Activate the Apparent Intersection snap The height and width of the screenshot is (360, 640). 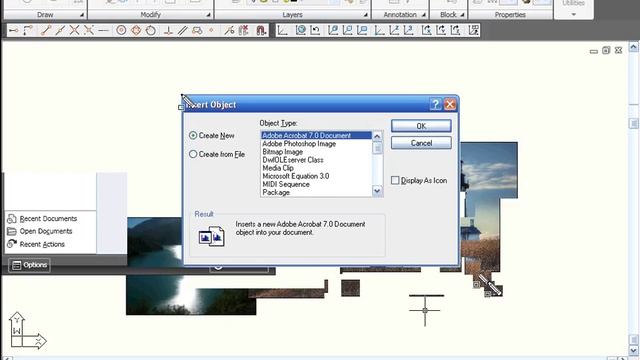point(89,31)
